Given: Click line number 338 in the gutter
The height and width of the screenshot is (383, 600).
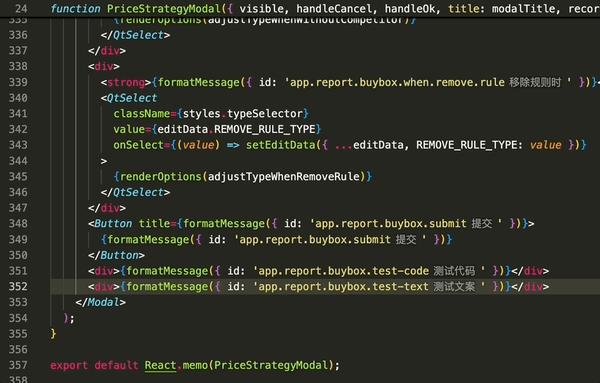Looking at the screenshot, I should [18, 66].
